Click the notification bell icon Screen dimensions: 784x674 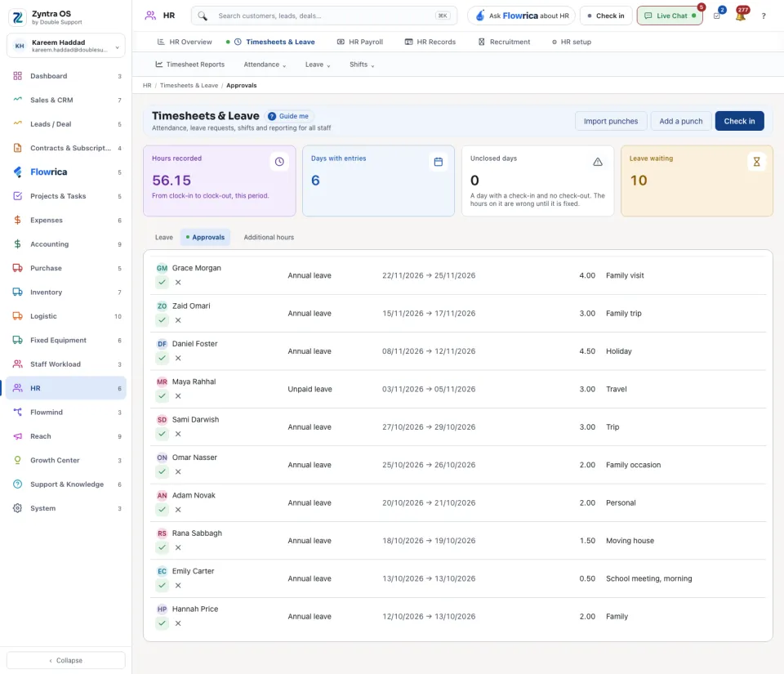pos(741,16)
